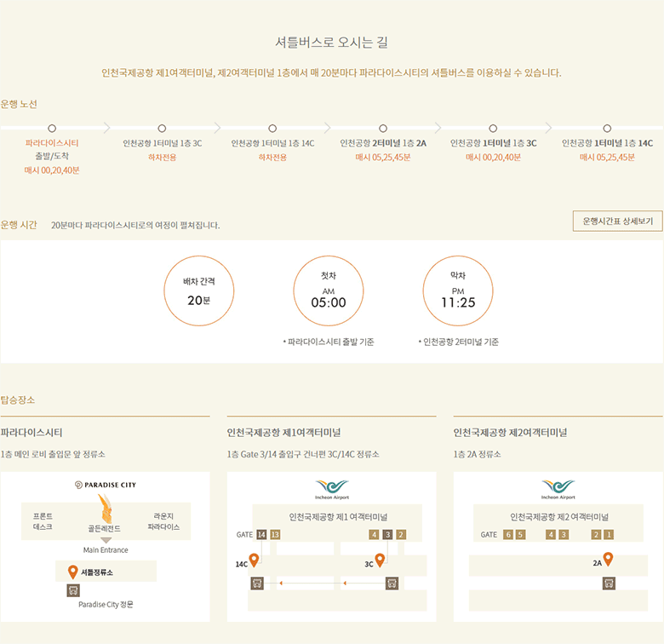
Task: Click the 운행 노선 section heading
Action: (x=19, y=104)
